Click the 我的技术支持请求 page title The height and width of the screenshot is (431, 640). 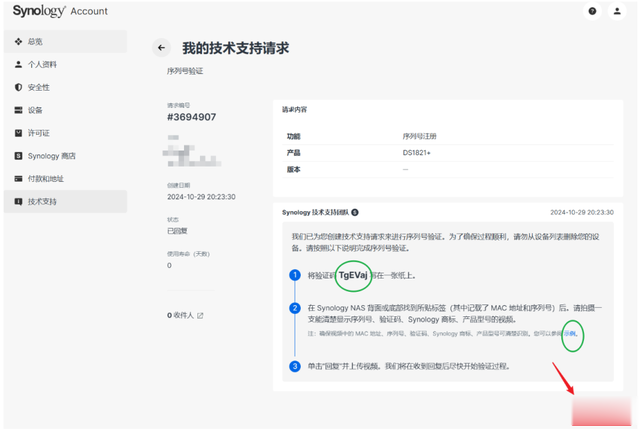click(236, 48)
